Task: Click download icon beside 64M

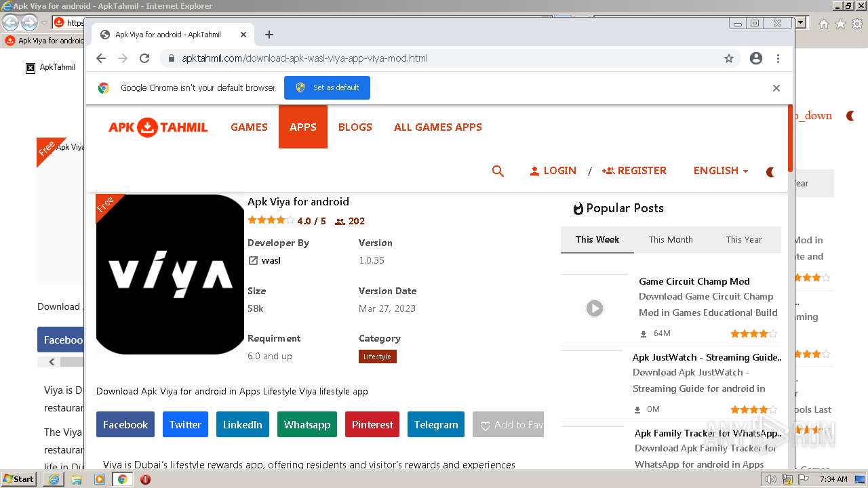Action: point(644,333)
